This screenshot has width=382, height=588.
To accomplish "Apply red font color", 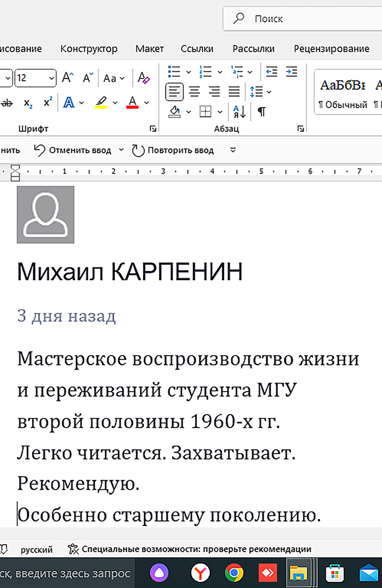I will [x=132, y=103].
